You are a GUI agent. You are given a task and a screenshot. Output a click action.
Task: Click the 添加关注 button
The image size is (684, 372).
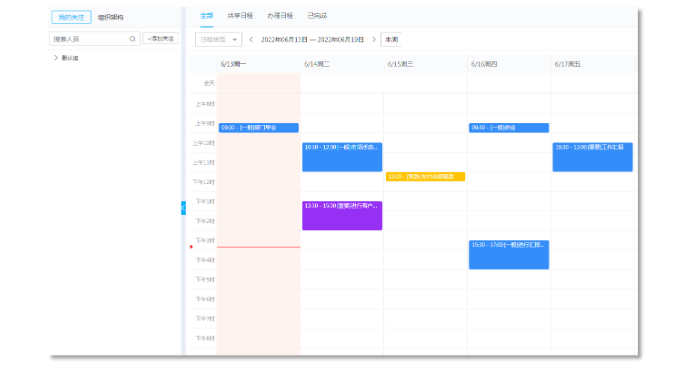161,38
